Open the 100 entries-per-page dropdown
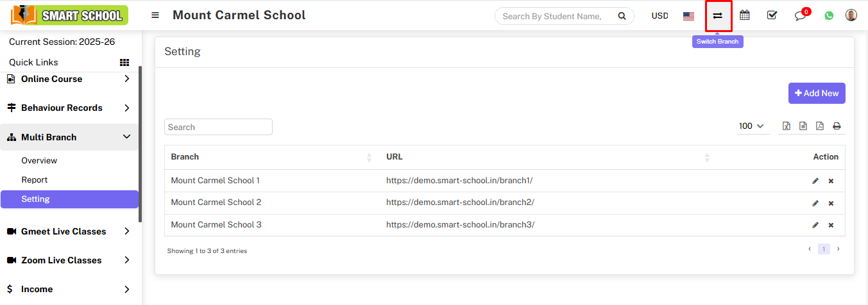The image size is (868, 305). pos(751,126)
